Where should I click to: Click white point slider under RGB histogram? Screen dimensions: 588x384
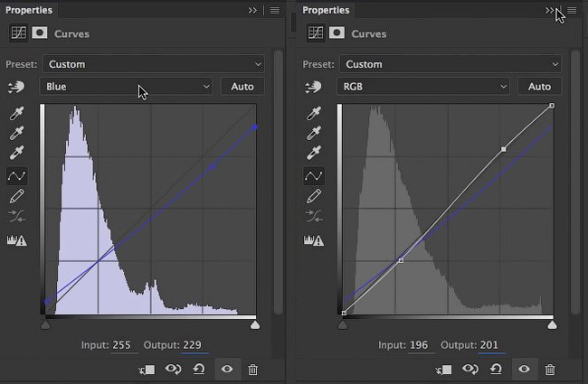(x=552, y=324)
